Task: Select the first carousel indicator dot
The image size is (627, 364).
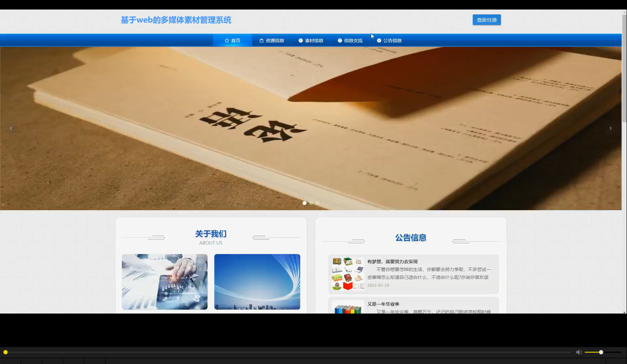Action: click(x=304, y=203)
